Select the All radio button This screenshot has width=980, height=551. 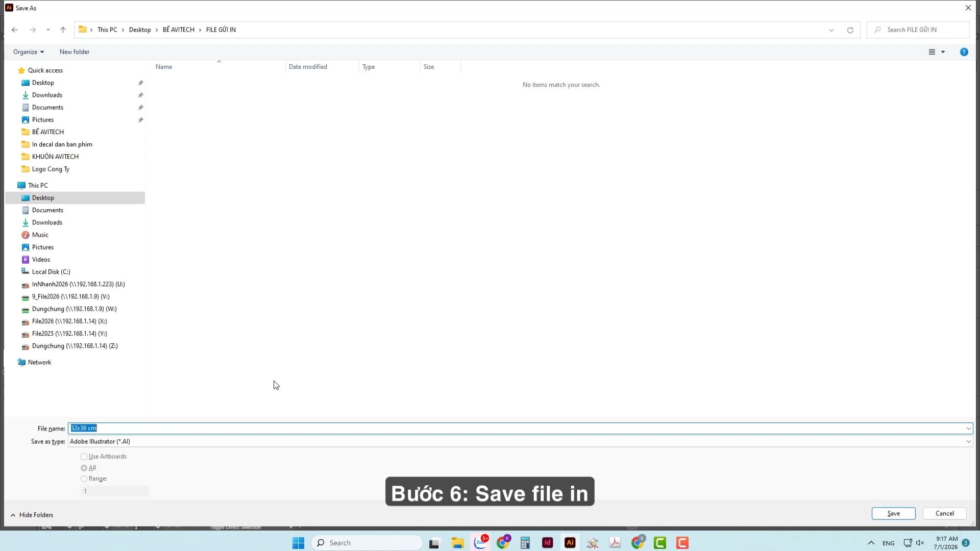tap(84, 468)
